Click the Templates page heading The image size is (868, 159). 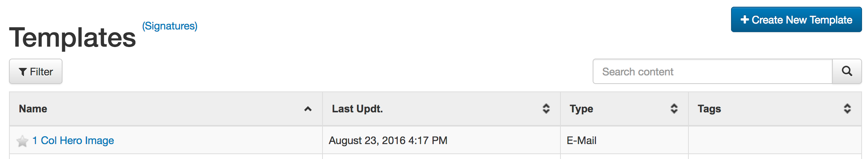[73, 38]
